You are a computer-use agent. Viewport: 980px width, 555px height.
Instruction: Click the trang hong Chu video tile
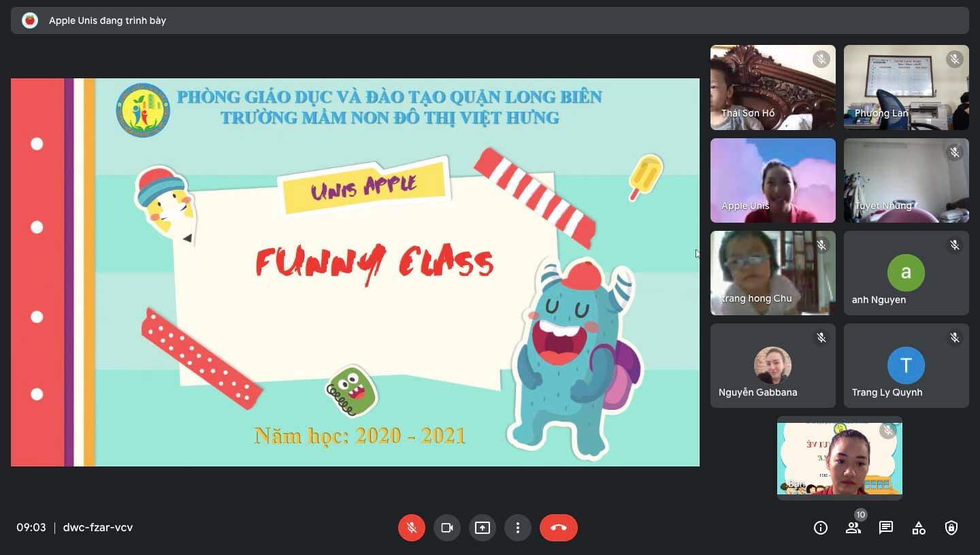pyautogui.click(x=772, y=273)
